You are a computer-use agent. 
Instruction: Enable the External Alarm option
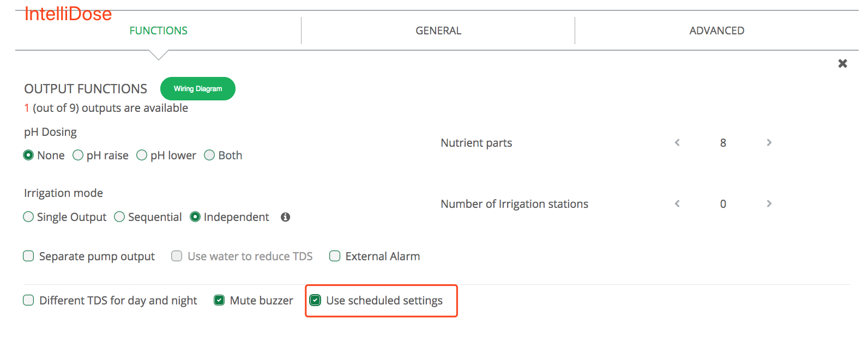[x=335, y=256]
